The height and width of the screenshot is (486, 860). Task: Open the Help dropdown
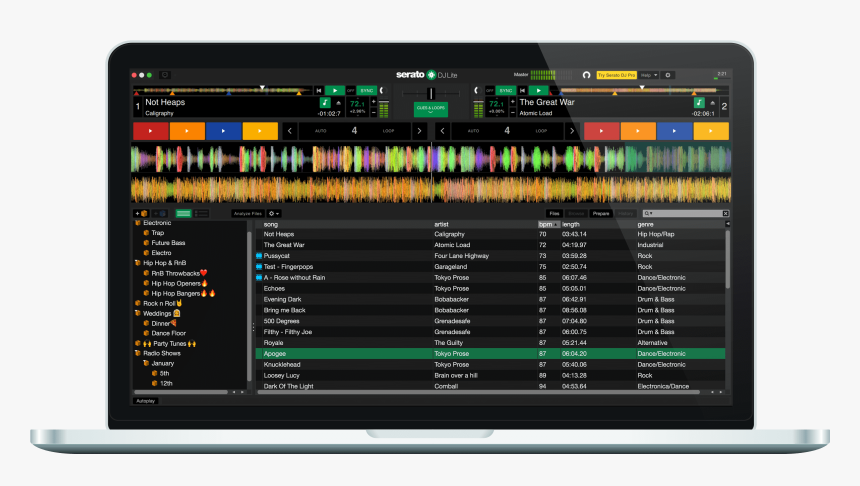649,75
